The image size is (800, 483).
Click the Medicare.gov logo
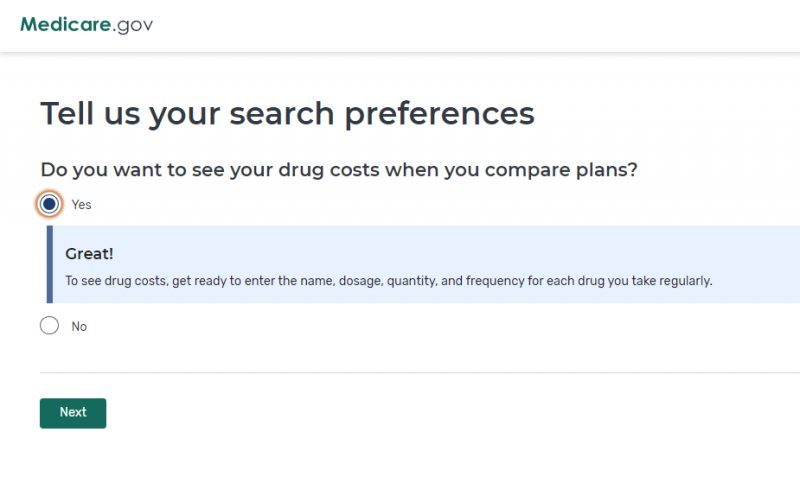tap(86, 24)
